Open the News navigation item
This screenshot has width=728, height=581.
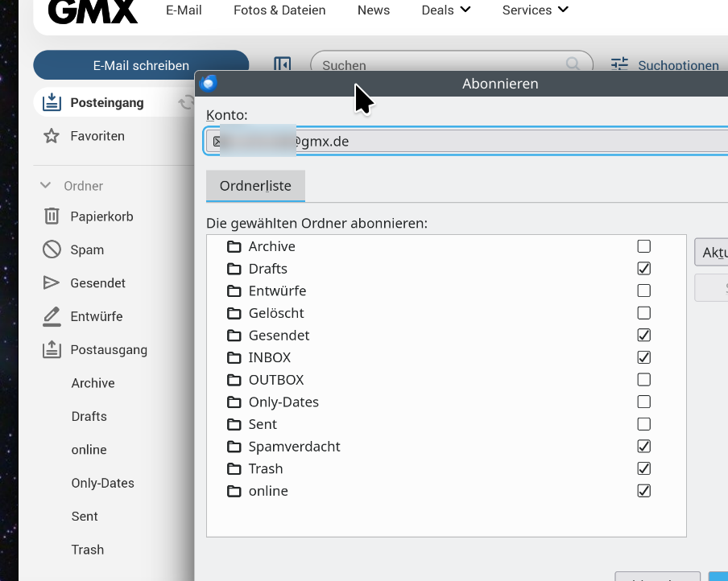[374, 10]
